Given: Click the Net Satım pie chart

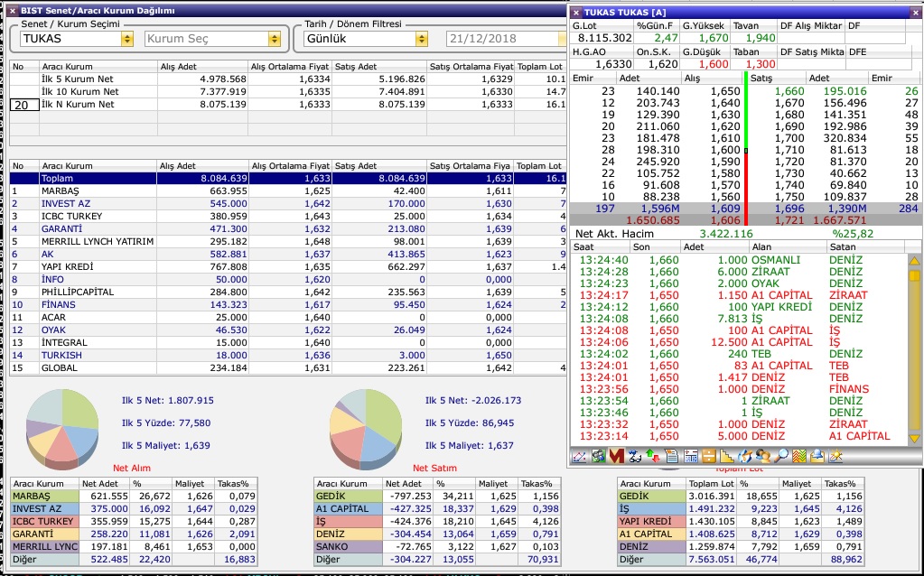Looking at the screenshot, I should [366, 429].
